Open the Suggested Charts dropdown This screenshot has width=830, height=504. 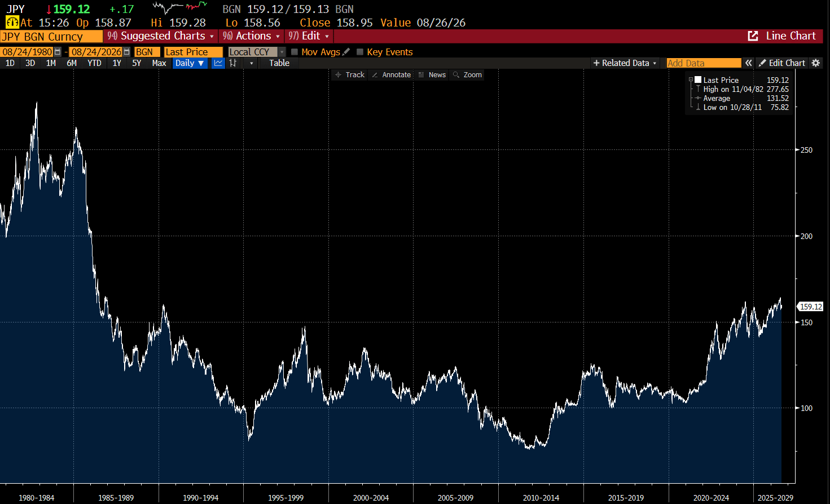(x=161, y=36)
